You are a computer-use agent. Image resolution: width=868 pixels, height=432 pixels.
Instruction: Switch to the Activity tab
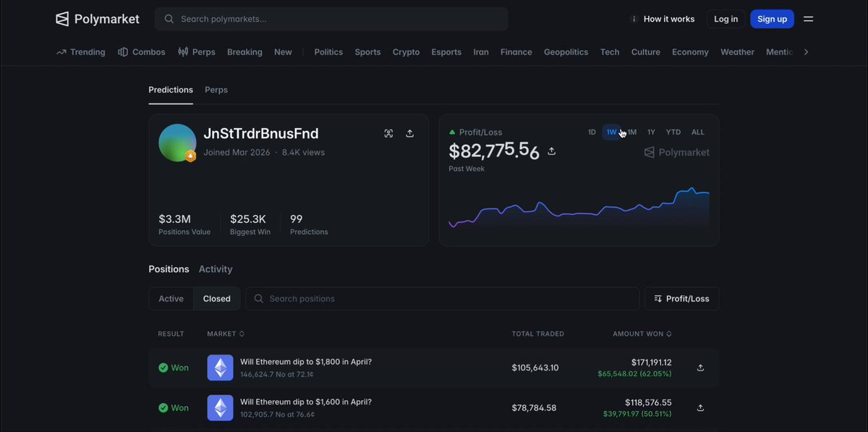pos(216,269)
